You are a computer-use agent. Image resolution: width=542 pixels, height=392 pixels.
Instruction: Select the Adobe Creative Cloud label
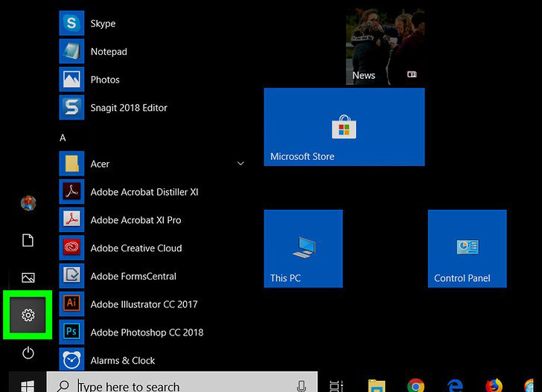point(136,248)
